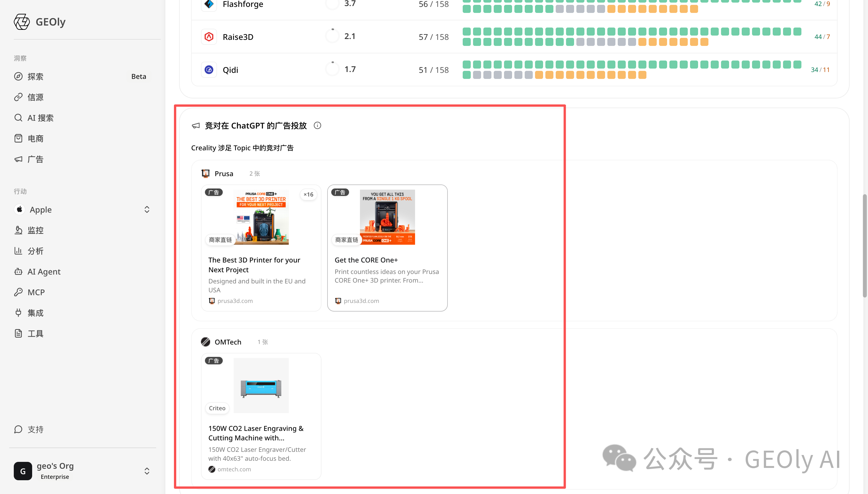
Task: Open the 工具 document icon
Action: coord(18,334)
